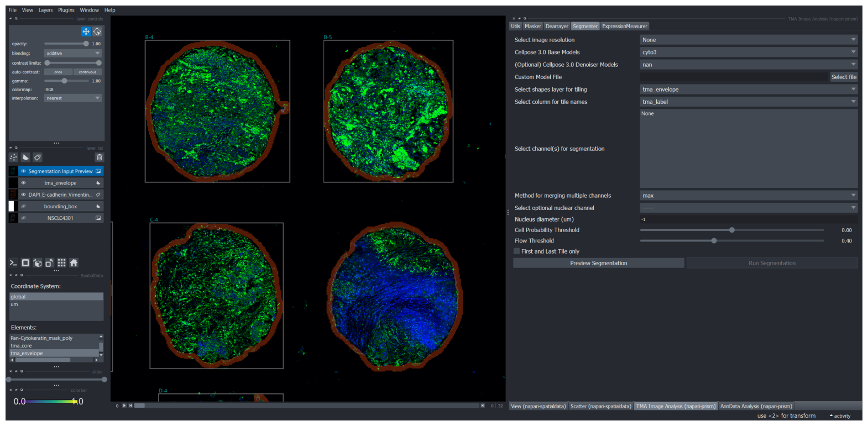Viewport: 868px width, 426px height.
Task: Click Preview Segmentation button
Action: [599, 263]
